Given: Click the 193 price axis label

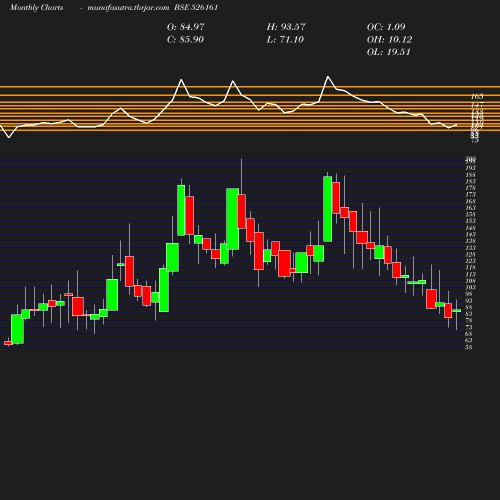Looking at the screenshot, I should tap(471, 168).
